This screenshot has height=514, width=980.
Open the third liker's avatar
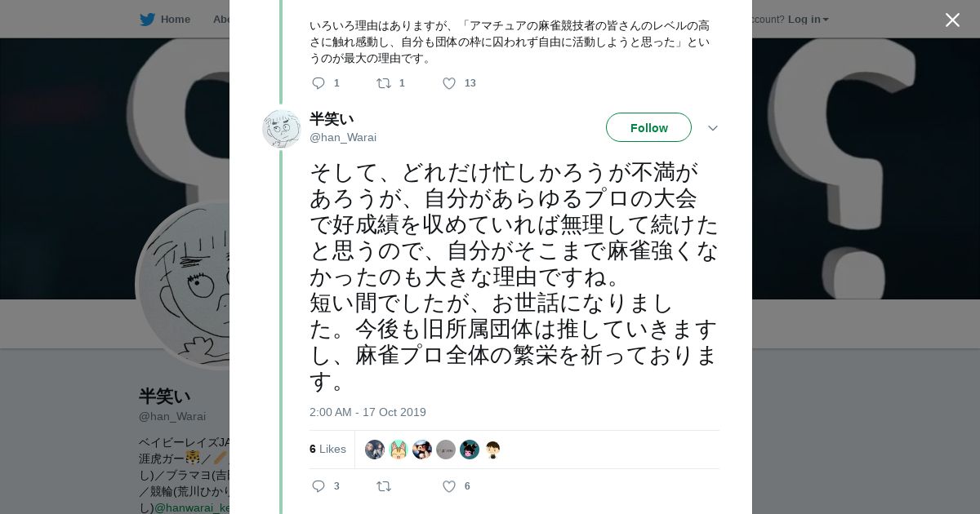(422, 450)
